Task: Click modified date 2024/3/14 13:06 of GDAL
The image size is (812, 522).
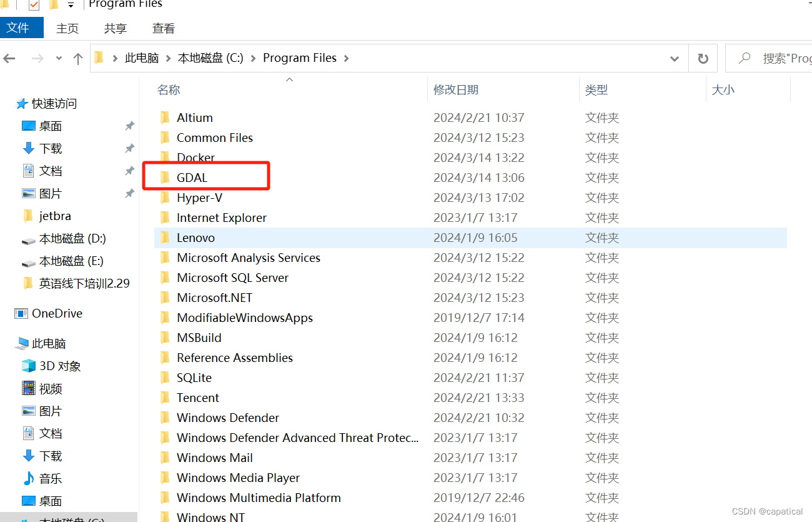Action: [x=479, y=178]
